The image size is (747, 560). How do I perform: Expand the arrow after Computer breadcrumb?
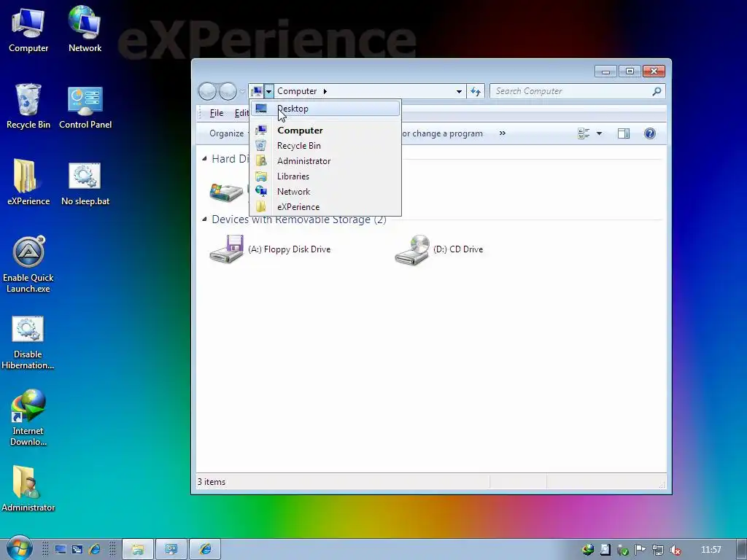325,91
